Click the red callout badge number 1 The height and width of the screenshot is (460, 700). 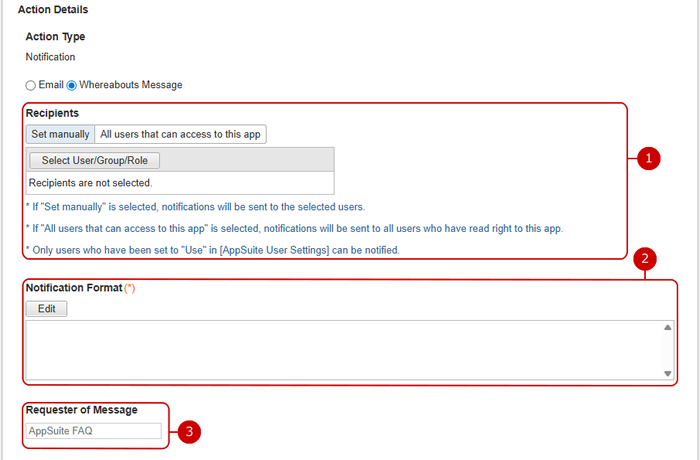(648, 158)
